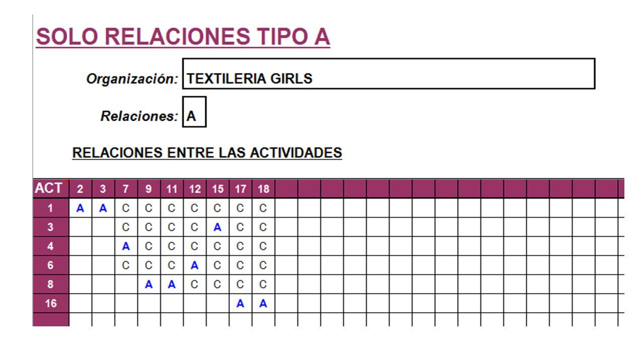Click row header 16
The image size is (644, 362).
[x=51, y=303]
